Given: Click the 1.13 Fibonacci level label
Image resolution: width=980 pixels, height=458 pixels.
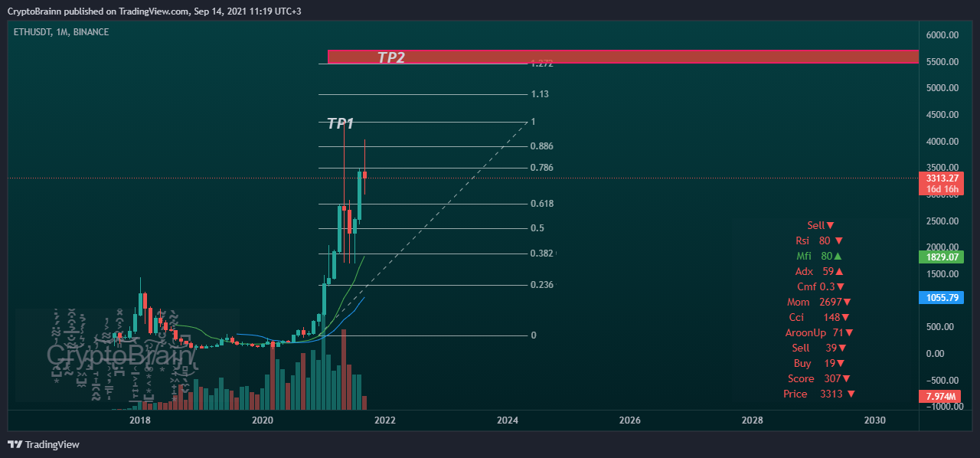Looking at the screenshot, I should tap(540, 94).
